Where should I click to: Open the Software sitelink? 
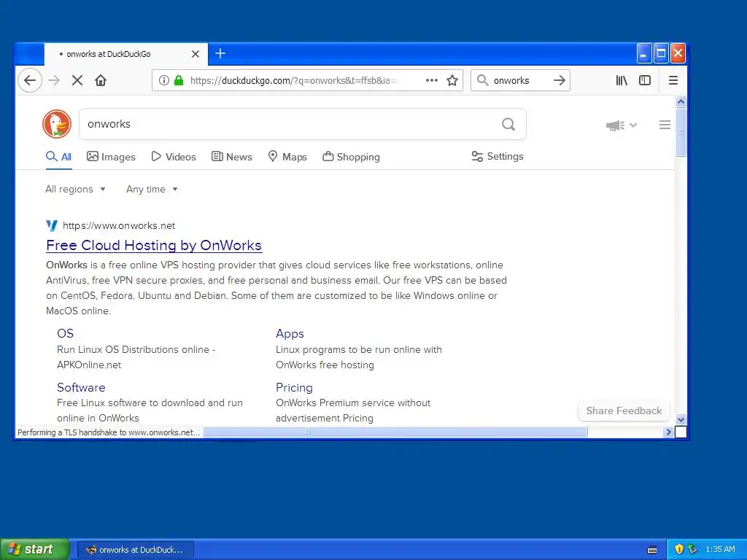81,387
